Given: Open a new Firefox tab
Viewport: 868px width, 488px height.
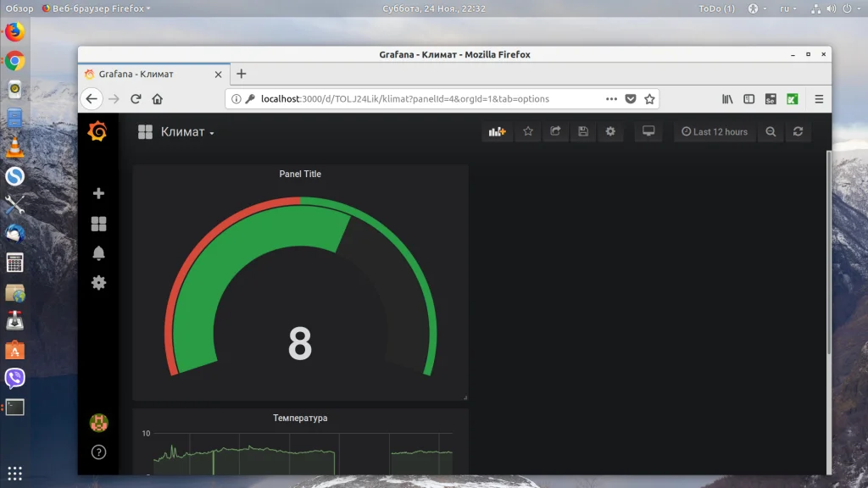Looking at the screenshot, I should click(x=242, y=75).
